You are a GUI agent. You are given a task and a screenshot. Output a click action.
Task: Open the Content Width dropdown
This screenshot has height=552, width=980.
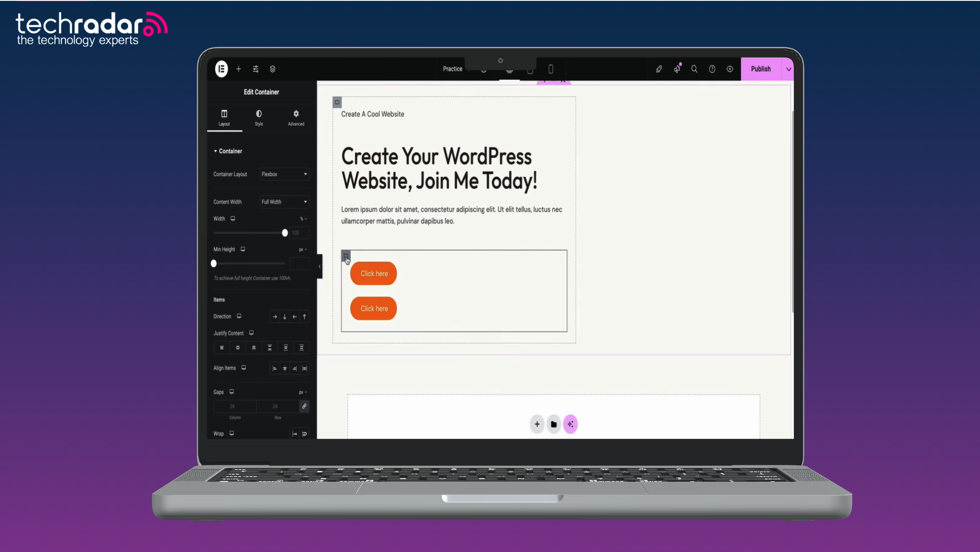tap(284, 202)
